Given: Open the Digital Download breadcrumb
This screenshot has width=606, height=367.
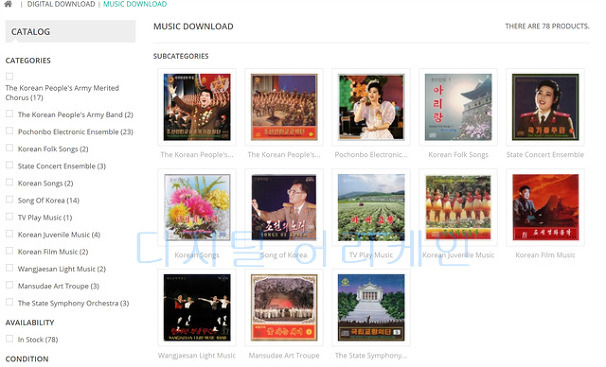Looking at the screenshot, I should tap(61, 4).
